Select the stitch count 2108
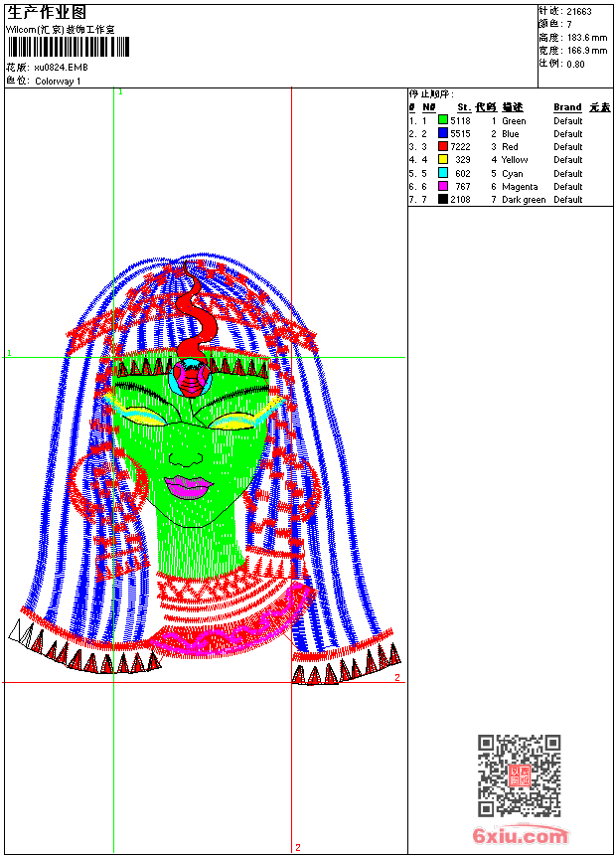616x855 pixels. point(460,200)
